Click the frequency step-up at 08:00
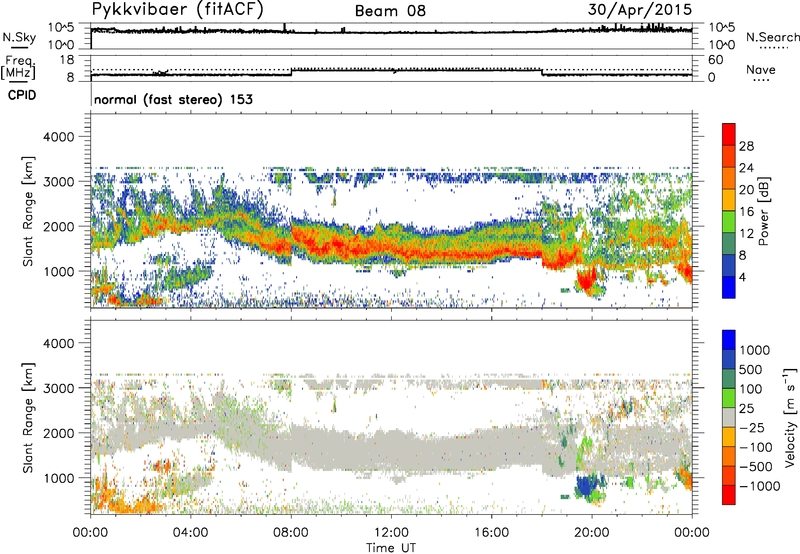 coord(291,72)
